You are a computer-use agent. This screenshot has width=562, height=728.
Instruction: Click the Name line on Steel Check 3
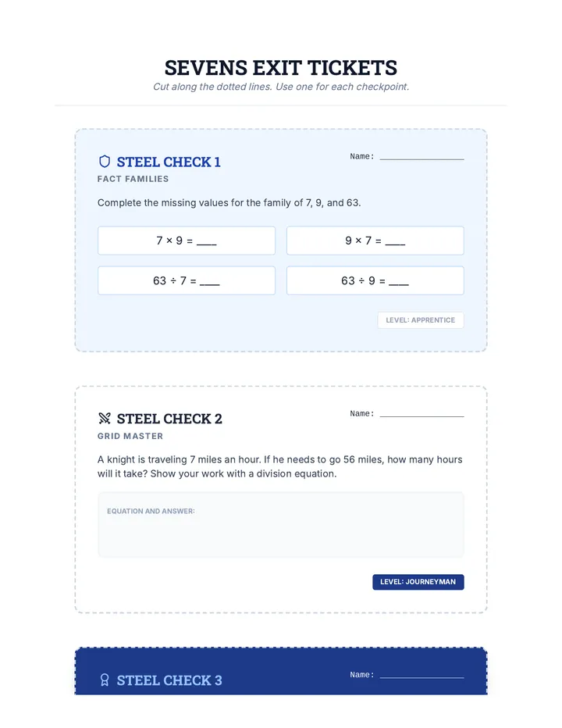coord(421,675)
